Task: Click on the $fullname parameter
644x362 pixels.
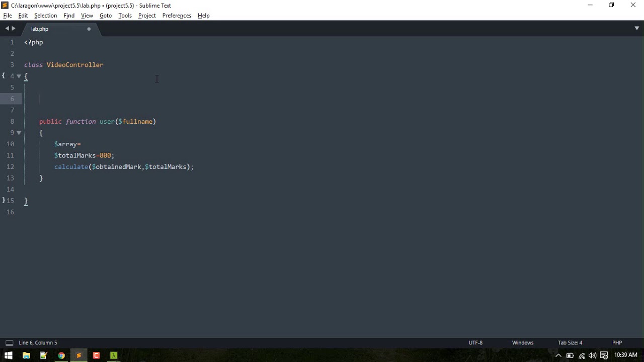Action: click(135, 122)
